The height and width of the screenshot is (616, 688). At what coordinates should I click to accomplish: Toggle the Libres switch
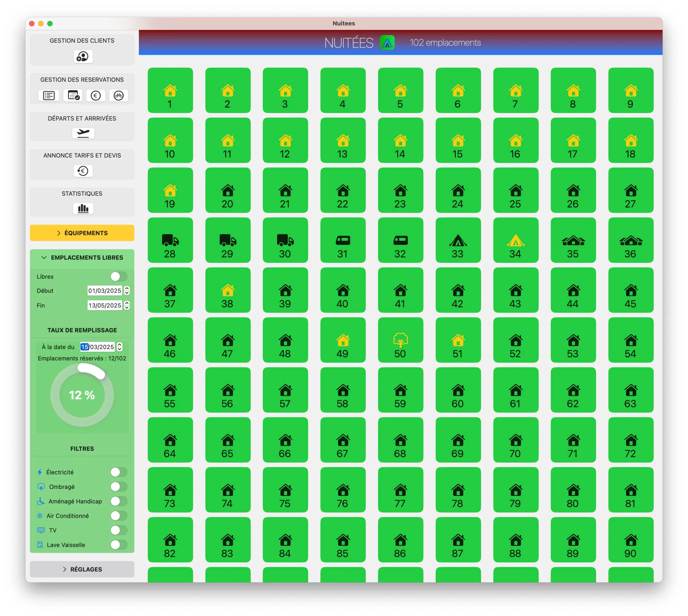point(119,277)
